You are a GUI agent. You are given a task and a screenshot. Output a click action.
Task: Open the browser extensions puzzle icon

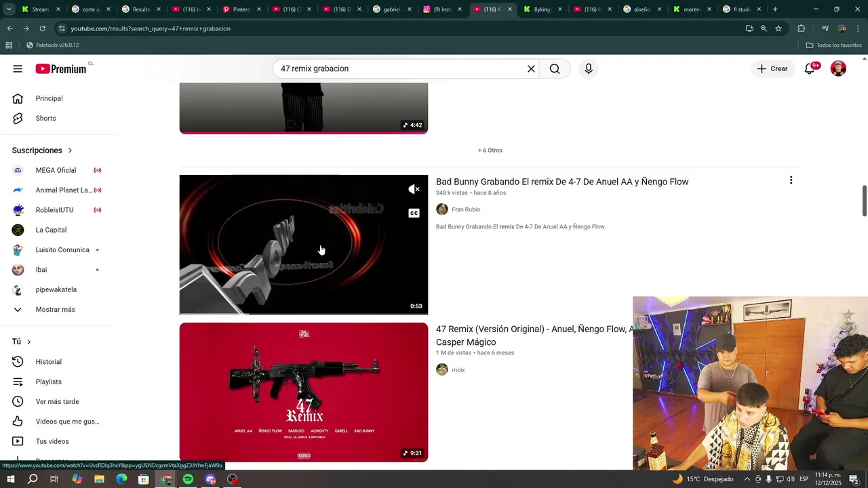[x=801, y=28]
